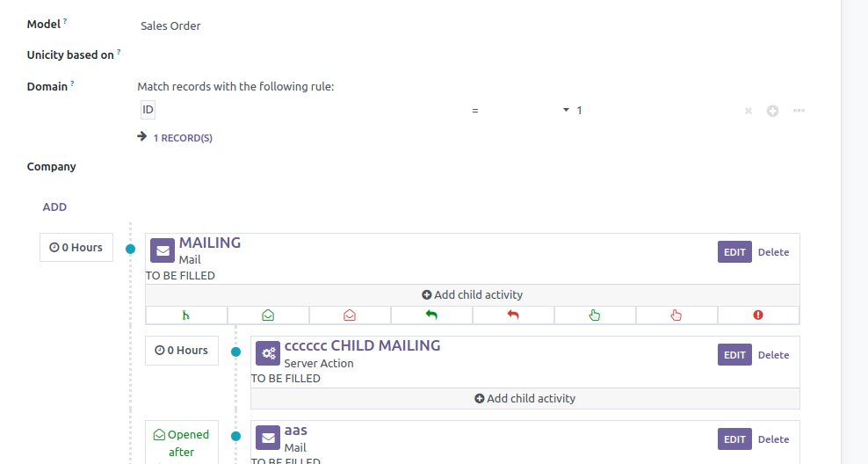868x464 pixels.
Task: Open the 1 RECORD(S) link
Action: coord(183,138)
